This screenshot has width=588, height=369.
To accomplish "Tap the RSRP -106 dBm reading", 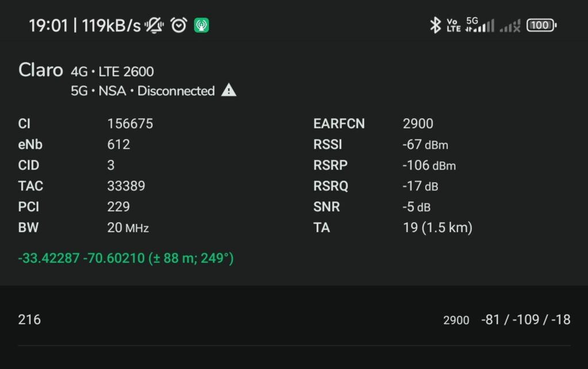I will point(429,165).
